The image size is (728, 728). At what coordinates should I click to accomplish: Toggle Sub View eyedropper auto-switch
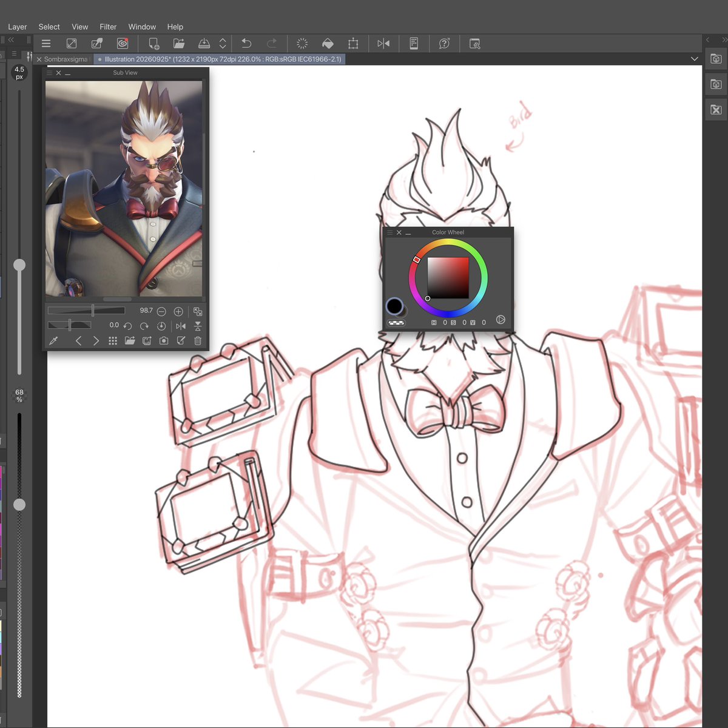click(53, 341)
